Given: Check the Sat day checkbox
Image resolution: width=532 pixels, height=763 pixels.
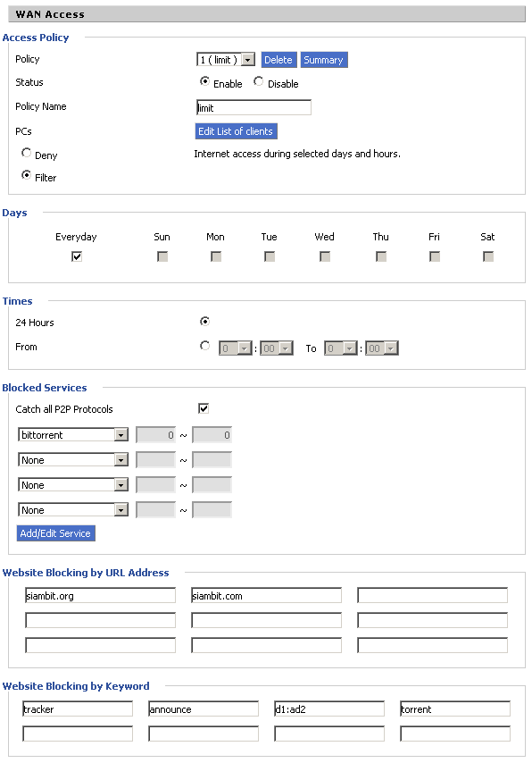Looking at the screenshot, I should click(x=488, y=256).
